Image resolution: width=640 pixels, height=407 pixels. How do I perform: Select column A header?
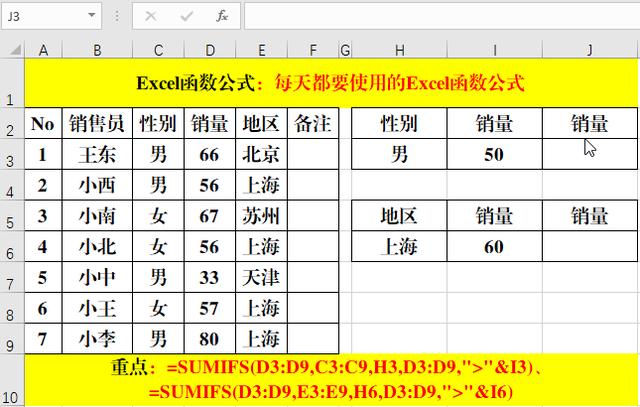(x=43, y=50)
